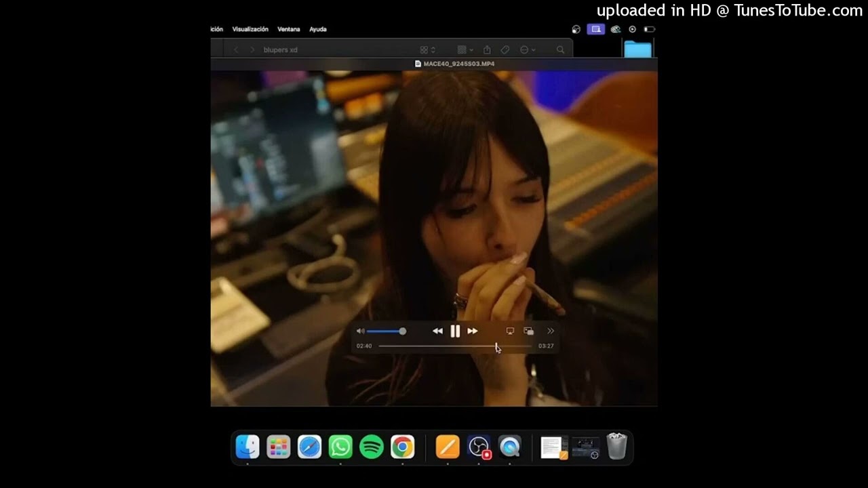Switch Finder view with the grid icon

click(x=427, y=49)
